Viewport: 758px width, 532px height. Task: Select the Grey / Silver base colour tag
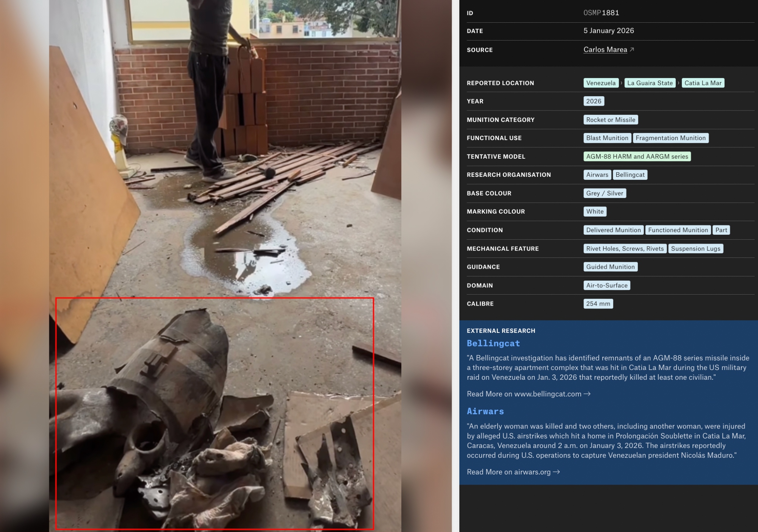(604, 193)
